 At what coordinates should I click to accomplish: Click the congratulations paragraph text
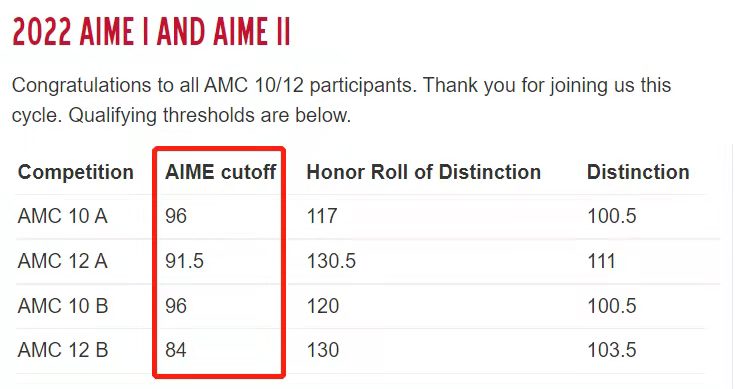(341, 100)
